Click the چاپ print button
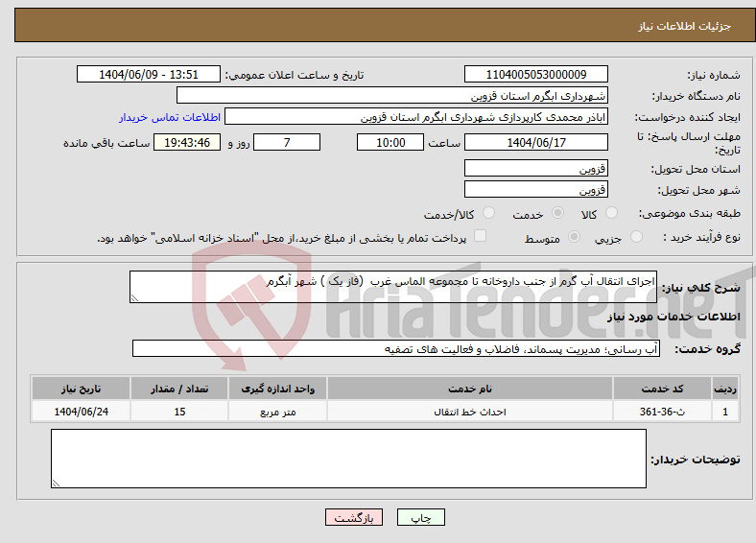The height and width of the screenshot is (543, 756). tap(421, 517)
